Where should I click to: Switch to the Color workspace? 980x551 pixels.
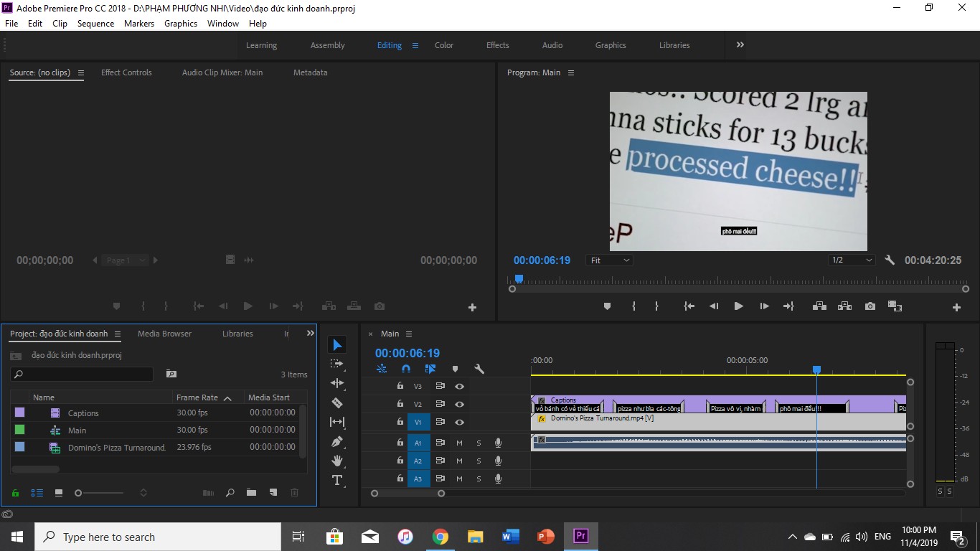[x=444, y=45]
